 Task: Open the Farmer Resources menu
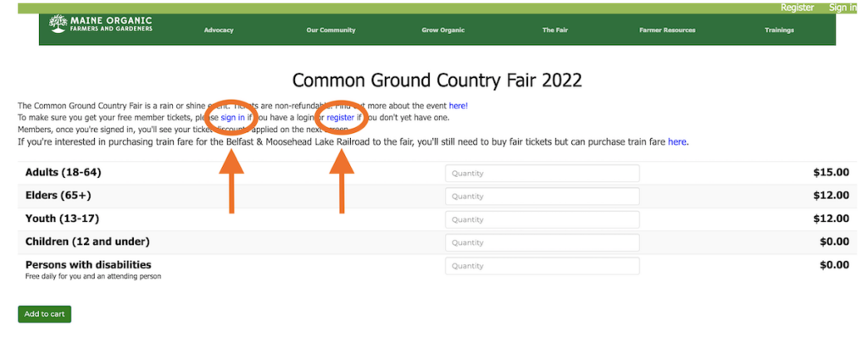(x=667, y=30)
